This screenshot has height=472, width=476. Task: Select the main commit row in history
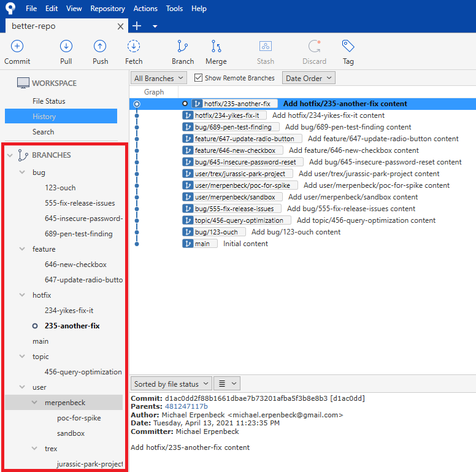(245, 244)
